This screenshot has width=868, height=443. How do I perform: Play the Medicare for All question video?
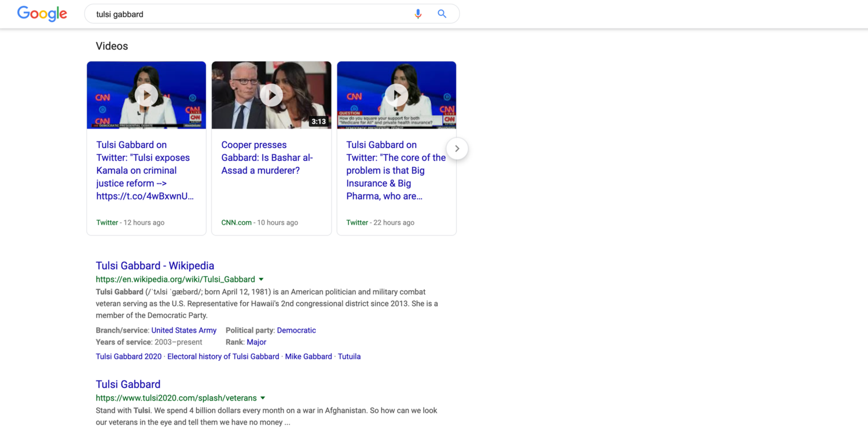click(x=396, y=94)
